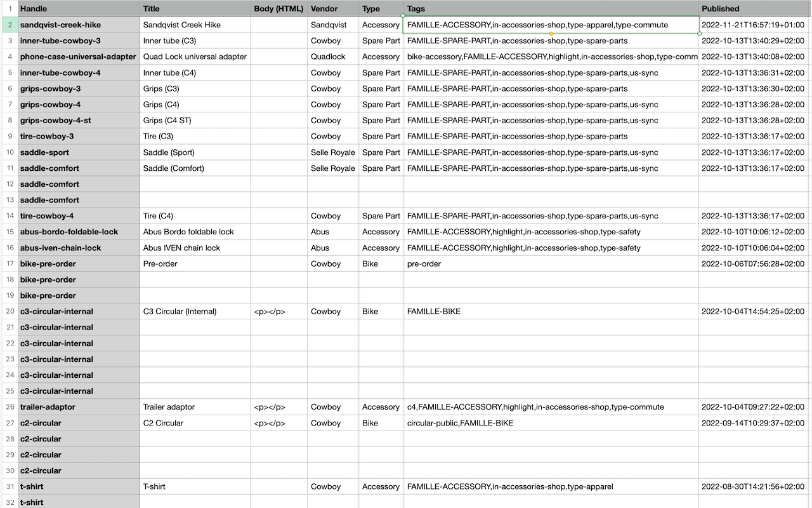The height and width of the screenshot is (508, 812).
Task: Click the Bike type cell for c2-circular
Action: click(381, 422)
